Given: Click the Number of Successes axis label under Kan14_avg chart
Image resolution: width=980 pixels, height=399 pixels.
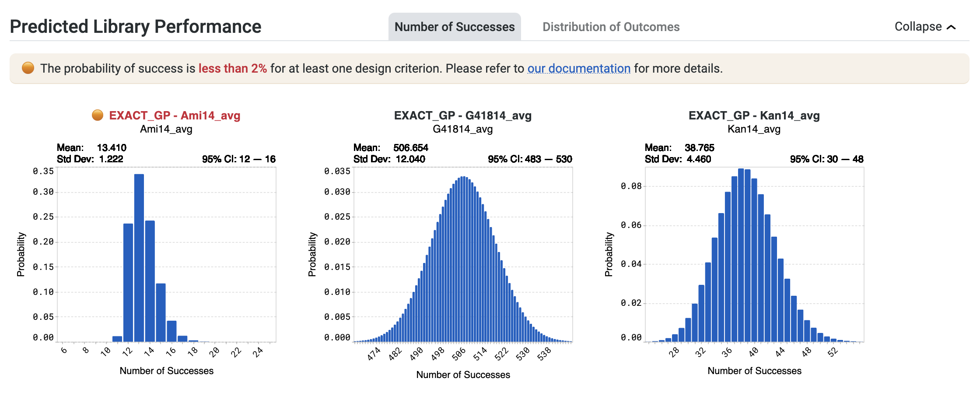Looking at the screenshot, I should pos(755,371).
